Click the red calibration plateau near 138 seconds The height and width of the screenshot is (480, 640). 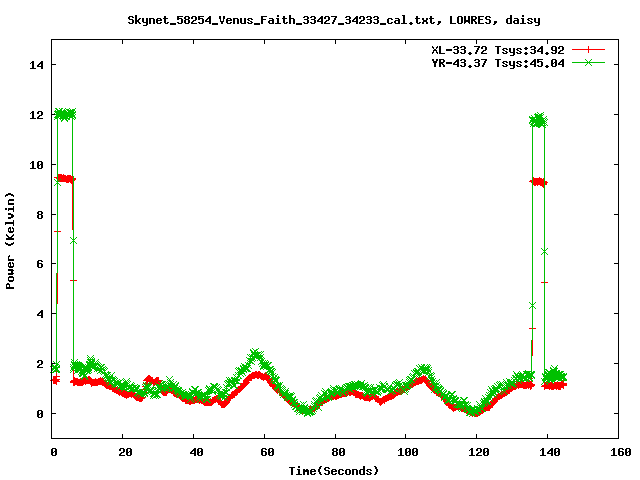pyautogui.click(x=539, y=182)
